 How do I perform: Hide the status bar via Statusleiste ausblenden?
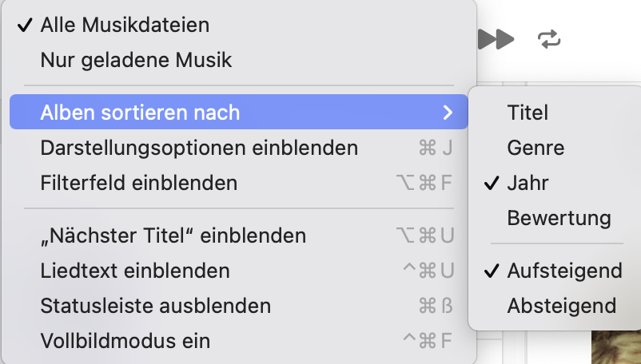[155, 306]
